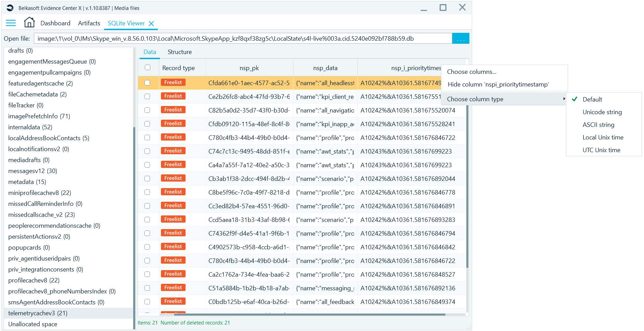This screenshot has width=644, height=331.
Task: Select ASCII string column type
Action: (604, 125)
